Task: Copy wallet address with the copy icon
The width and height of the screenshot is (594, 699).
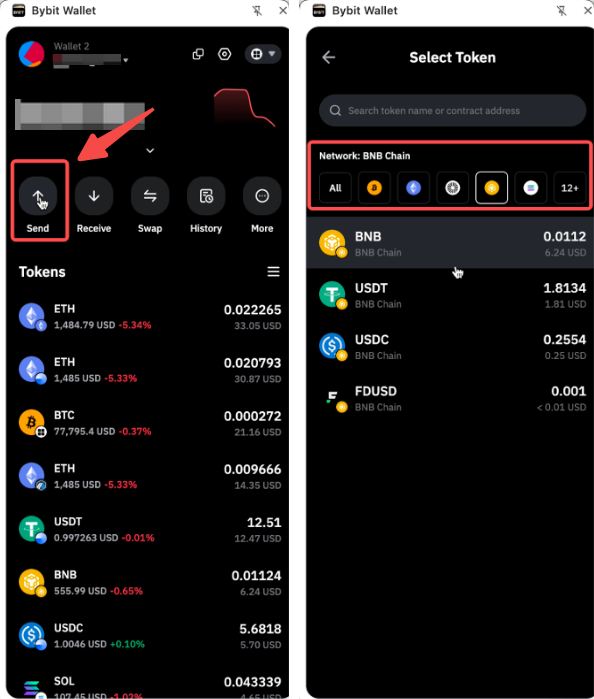Action: [x=198, y=54]
